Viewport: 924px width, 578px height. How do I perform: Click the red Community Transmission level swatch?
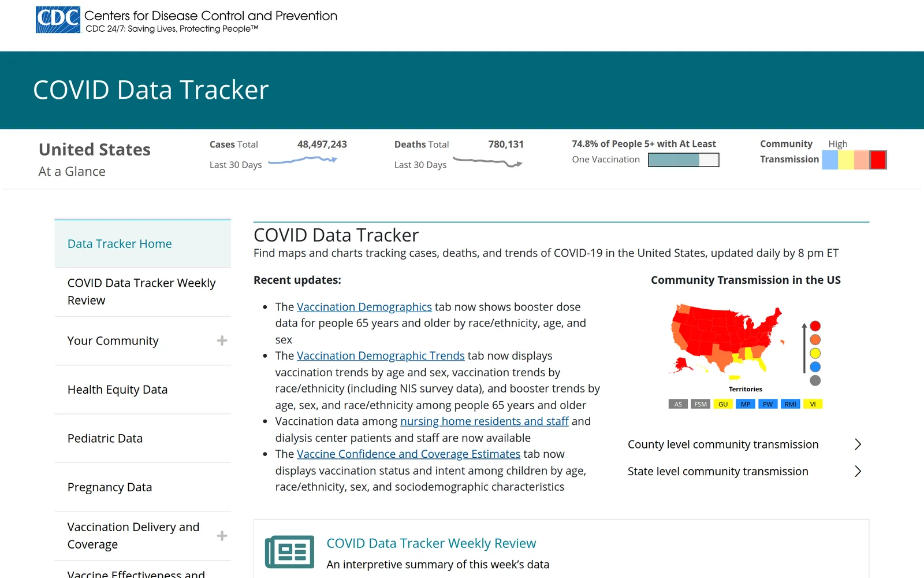pyautogui.click(x=878, y=160)
